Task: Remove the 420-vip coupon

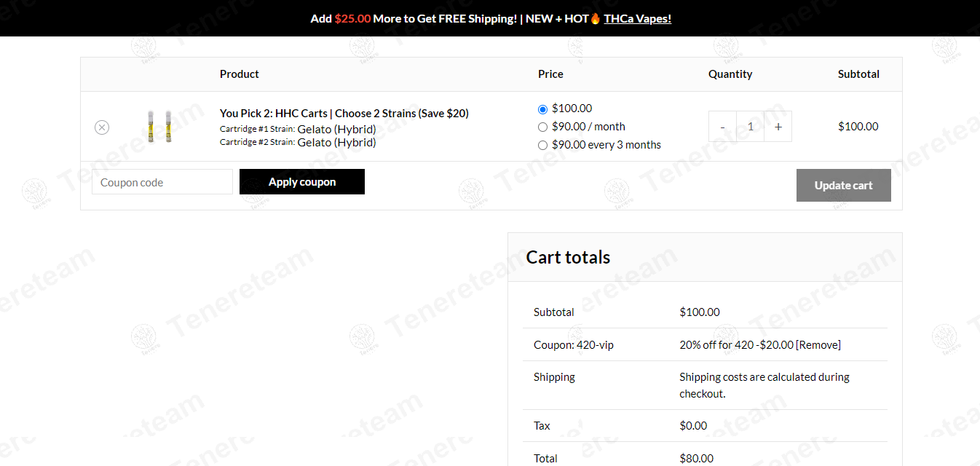Action: 818,344
